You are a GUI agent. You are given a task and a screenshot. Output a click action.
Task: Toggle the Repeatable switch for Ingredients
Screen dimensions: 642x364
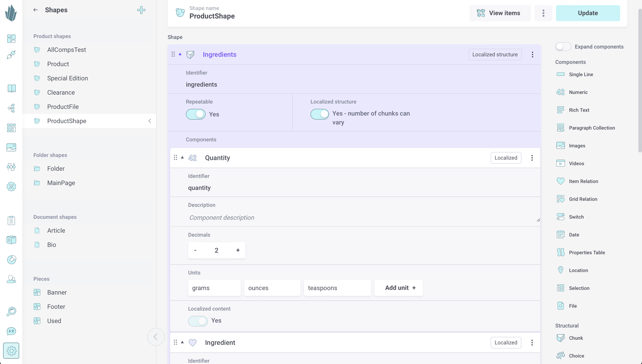coord(196,114)
